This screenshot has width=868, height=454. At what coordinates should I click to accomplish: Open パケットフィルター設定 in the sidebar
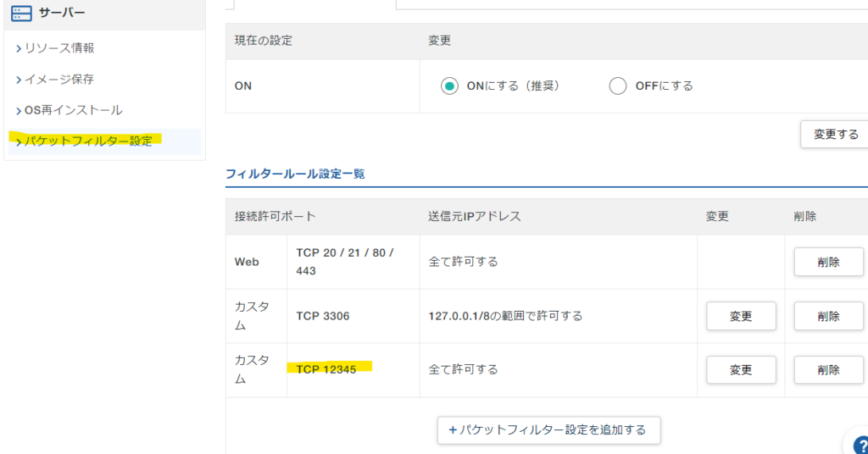coord(89,141)
